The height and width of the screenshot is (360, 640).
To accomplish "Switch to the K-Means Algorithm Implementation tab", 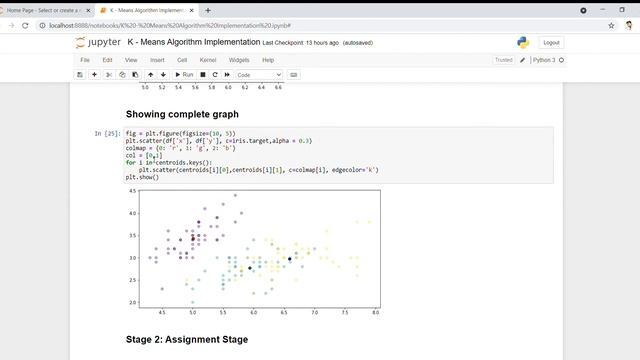I will [147, 10].
